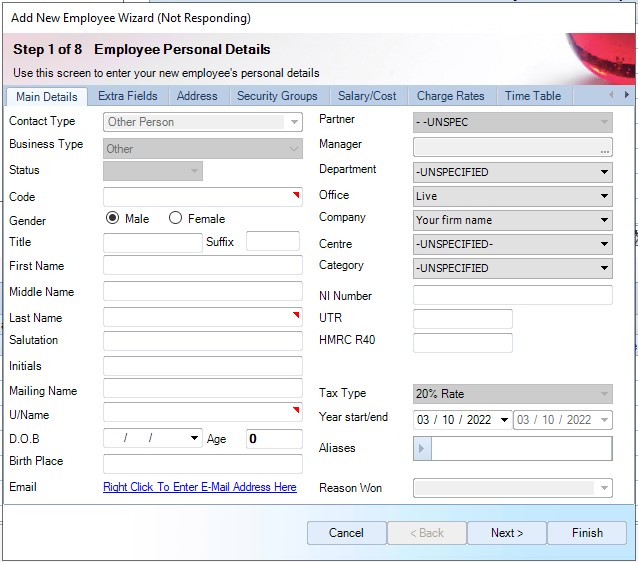Focus the Code input field
Image resolution: width=638 pixels, height=562 pixels.
coord(203,197)
